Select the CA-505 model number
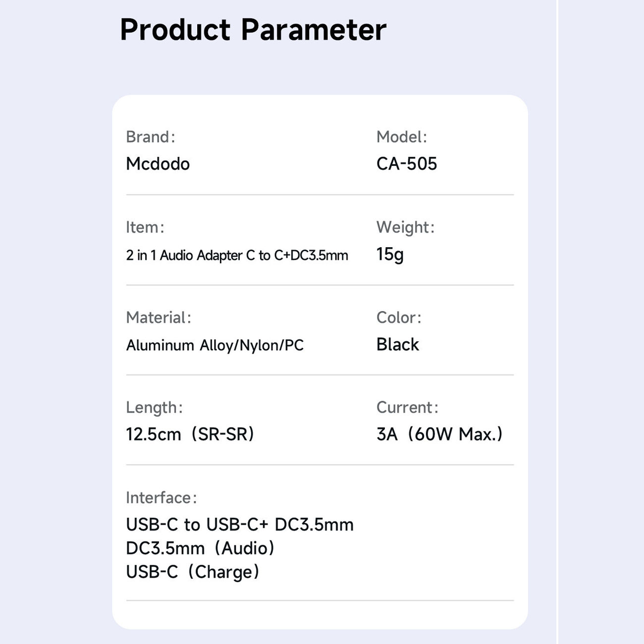Image resolution: width=644 pixels, height=644 pixels. [x=407, y=164]
